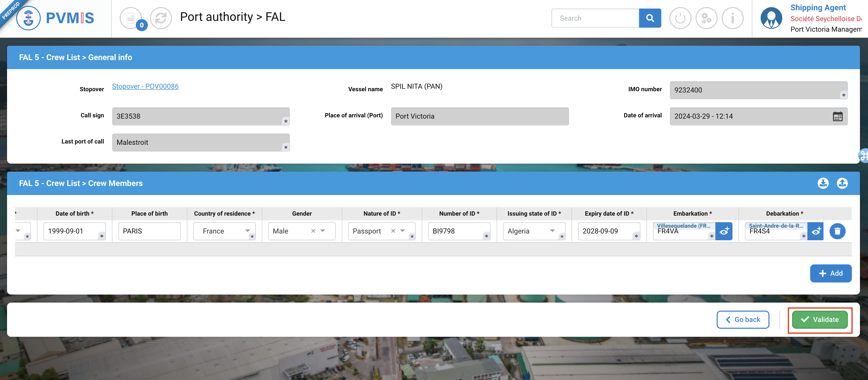Click the power logout icon
Image resolution: width=868 pixels, height=380 pixels.
click(680, 18)
